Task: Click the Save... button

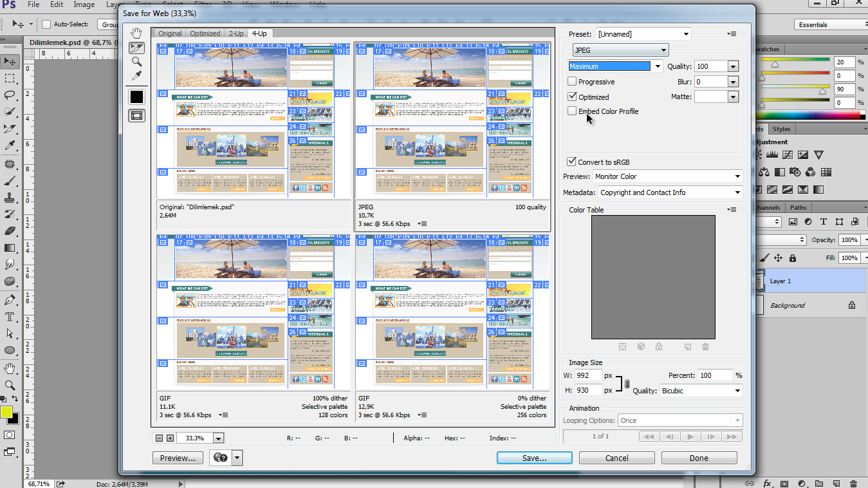Action: (534, 458)
